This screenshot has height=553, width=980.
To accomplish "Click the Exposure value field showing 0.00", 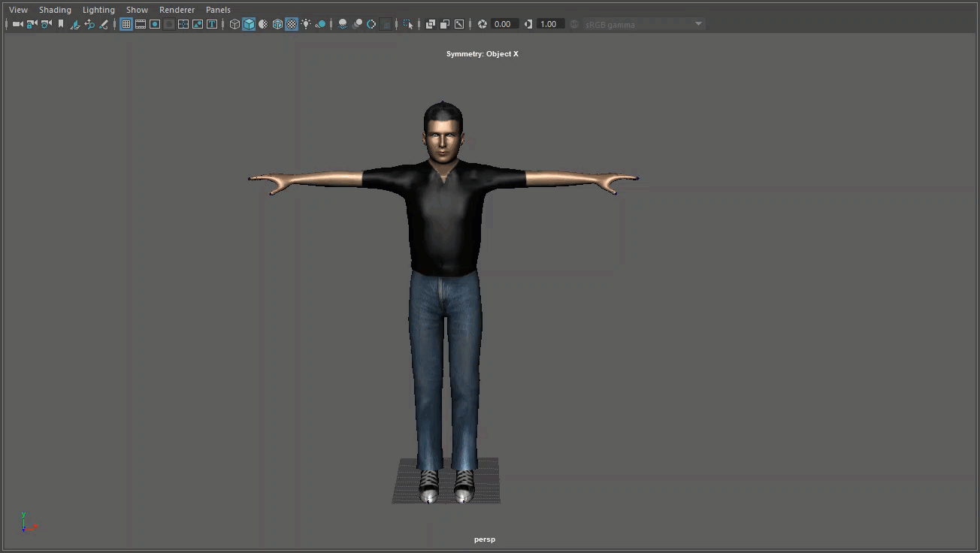I will 504,24.
